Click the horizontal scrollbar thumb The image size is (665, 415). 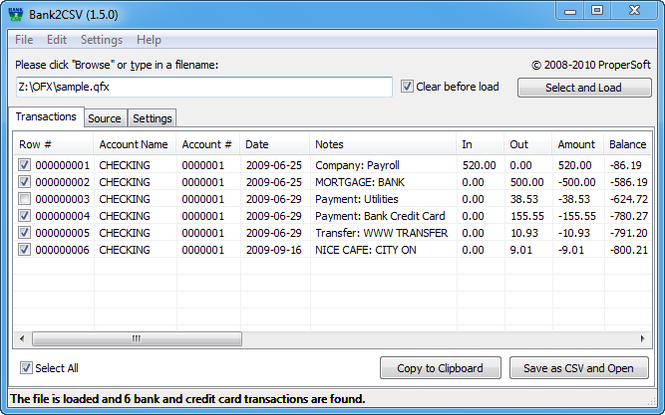137,338
